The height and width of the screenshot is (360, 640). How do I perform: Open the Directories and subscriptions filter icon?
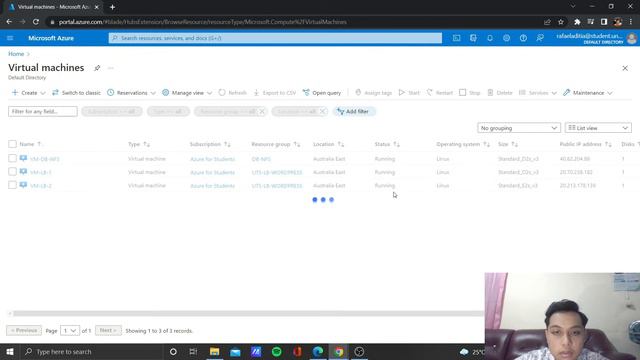(473, 38)
